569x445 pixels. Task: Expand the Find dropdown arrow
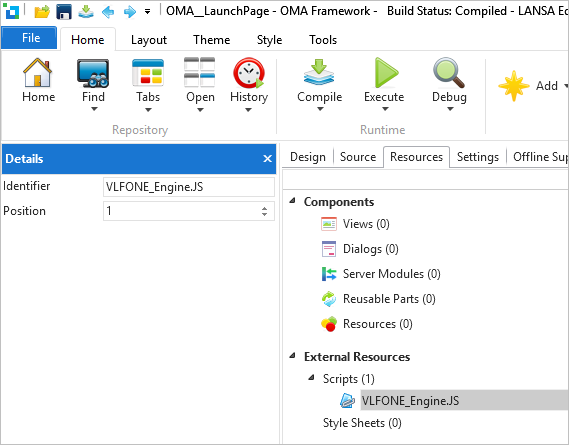[94, 109]
